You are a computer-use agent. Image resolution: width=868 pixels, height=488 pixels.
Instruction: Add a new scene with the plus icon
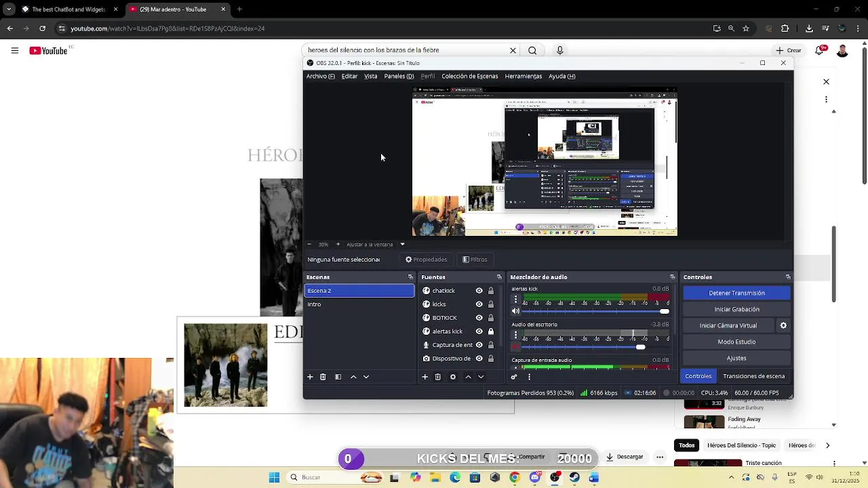310,377
